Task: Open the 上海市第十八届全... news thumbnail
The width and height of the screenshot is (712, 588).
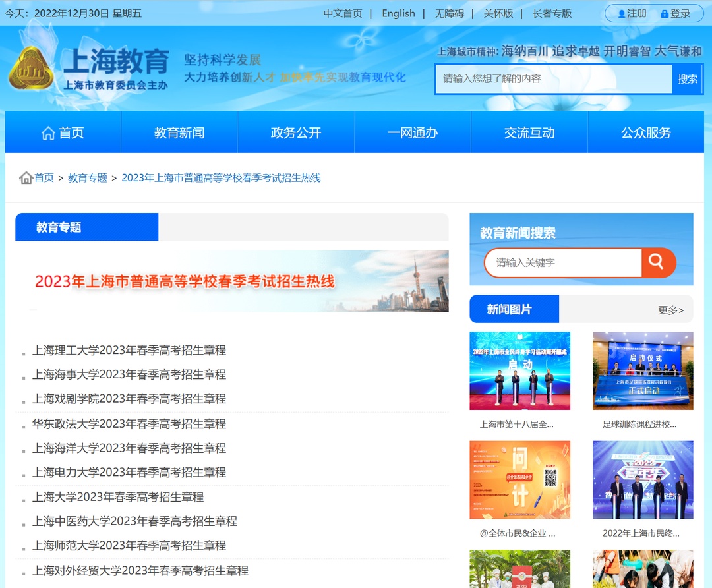Action: tap(520, 370)
